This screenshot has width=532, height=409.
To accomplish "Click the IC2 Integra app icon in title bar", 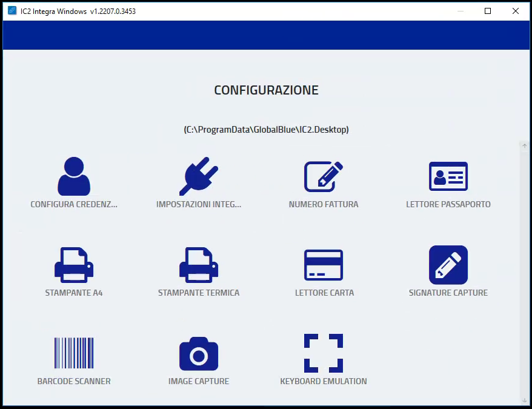I will [12, 10].
